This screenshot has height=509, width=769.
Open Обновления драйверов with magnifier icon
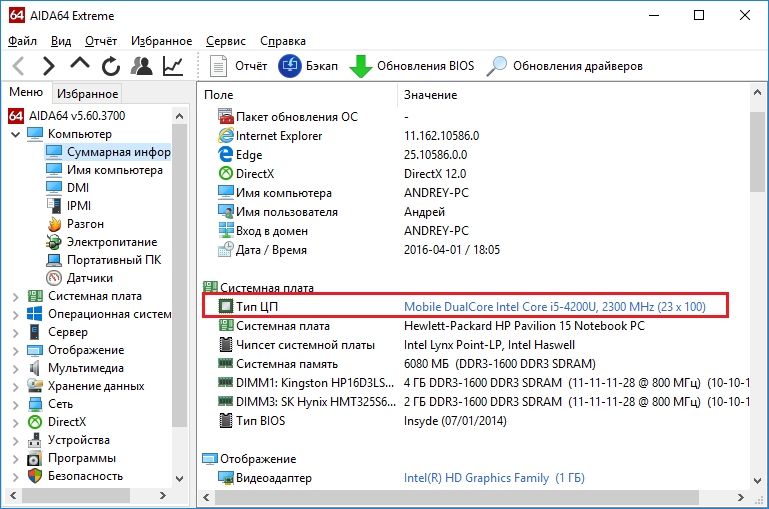click(x=564, y=66)
